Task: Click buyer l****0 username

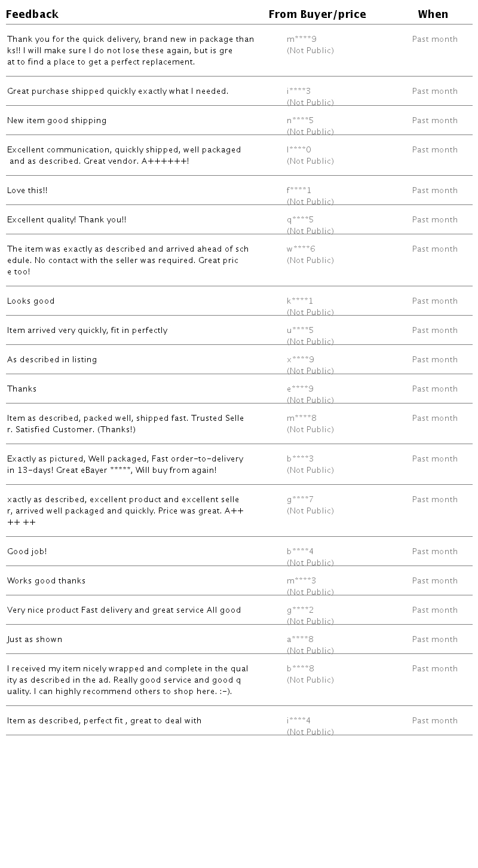Action: tap(299, 150)
